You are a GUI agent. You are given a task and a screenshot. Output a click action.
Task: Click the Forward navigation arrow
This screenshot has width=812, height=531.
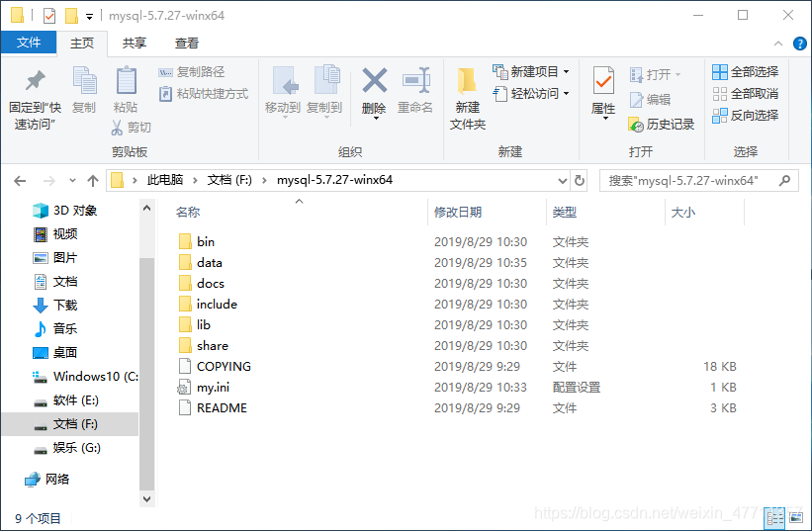click(49, 181)
